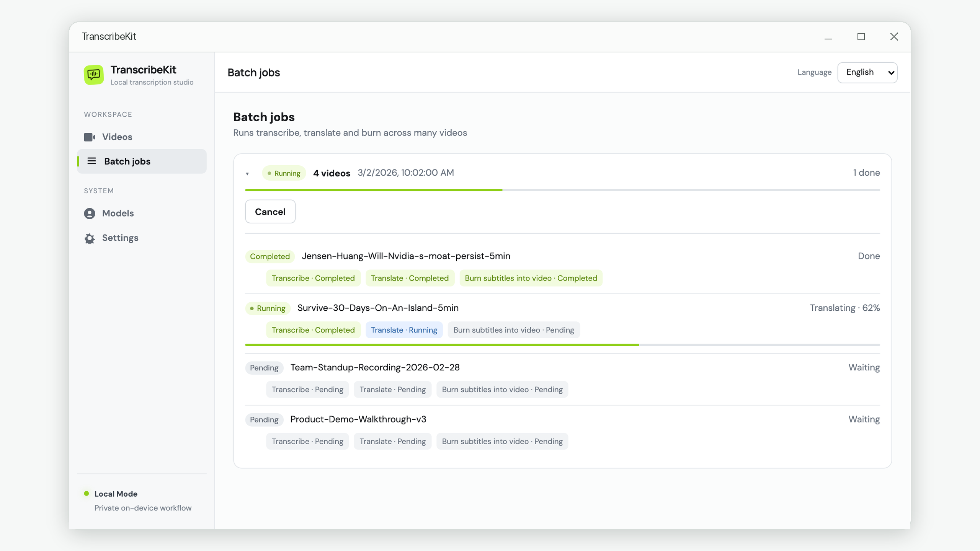Select Product-Demo-Walkthrough-v3 title
Screen dimensions: 980x551
tap(358, 419)
